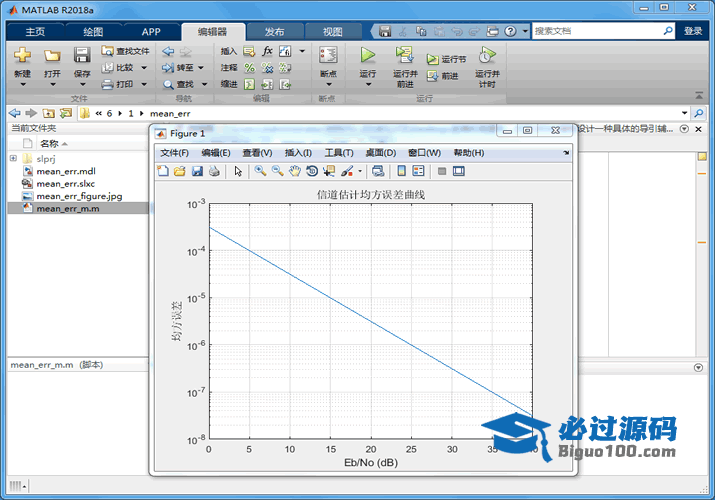Click Insert Legend icon

pos(418,171)
